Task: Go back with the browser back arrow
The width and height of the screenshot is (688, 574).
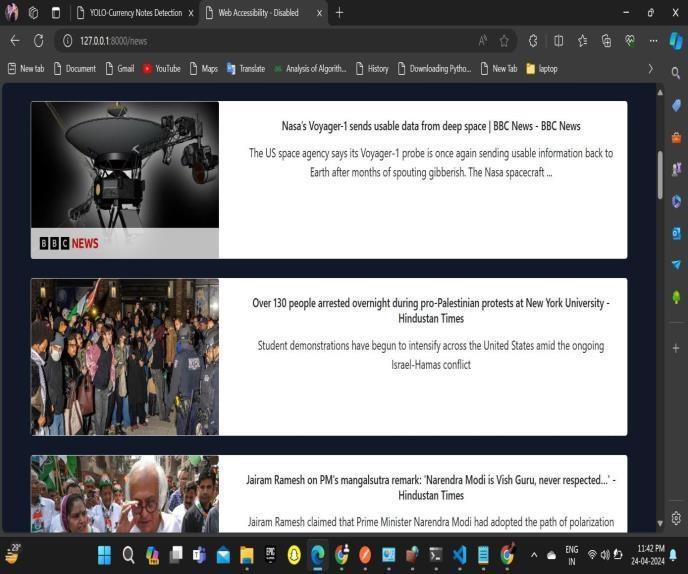Action: (x=15, y=41)
